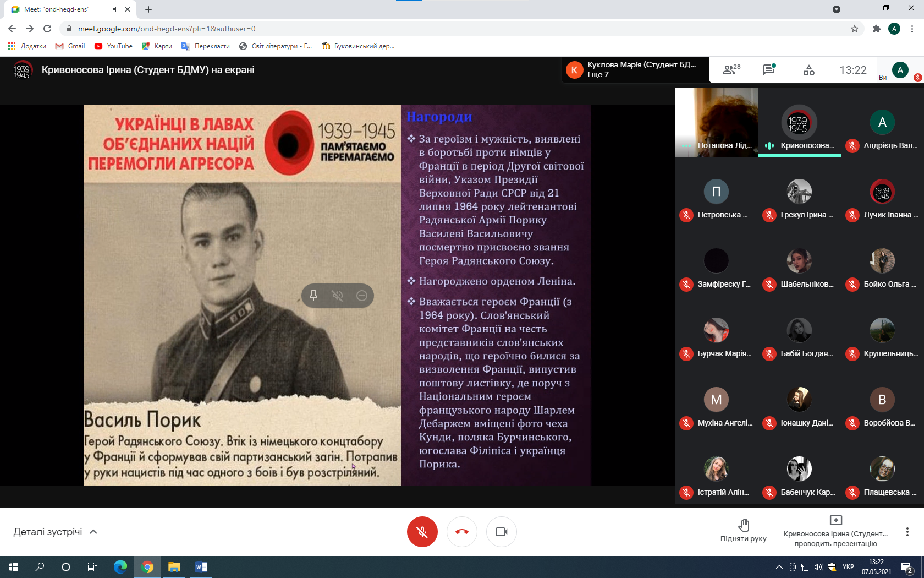This screenshot has height=578, width=924.
Task: Select Потапова Лідія video thumbnail
Action: point(716,122)
